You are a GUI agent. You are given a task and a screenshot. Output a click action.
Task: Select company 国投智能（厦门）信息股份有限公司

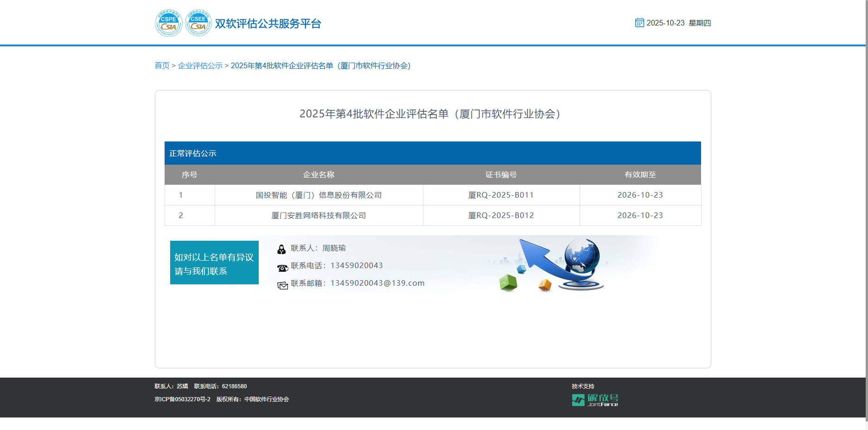point(319,195)
